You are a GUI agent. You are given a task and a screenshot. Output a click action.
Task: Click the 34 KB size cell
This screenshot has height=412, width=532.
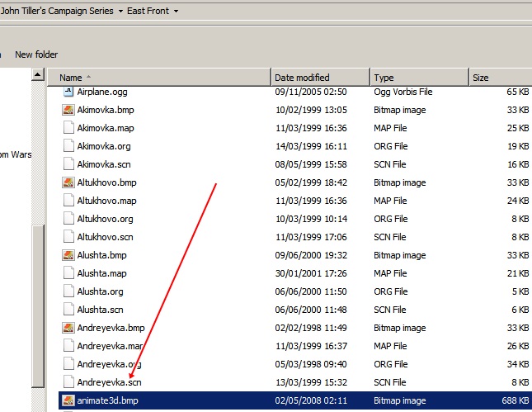[518, 364]
